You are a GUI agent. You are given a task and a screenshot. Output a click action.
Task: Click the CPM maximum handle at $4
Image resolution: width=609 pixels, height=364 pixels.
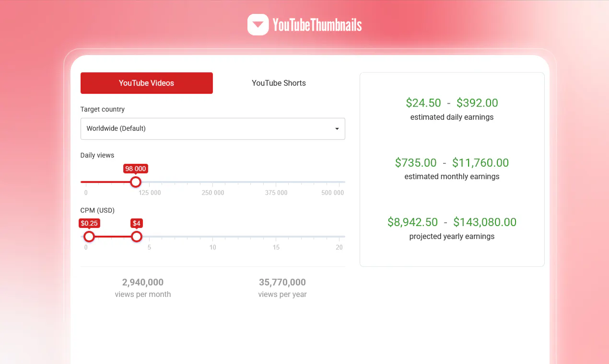click(137, 237)
